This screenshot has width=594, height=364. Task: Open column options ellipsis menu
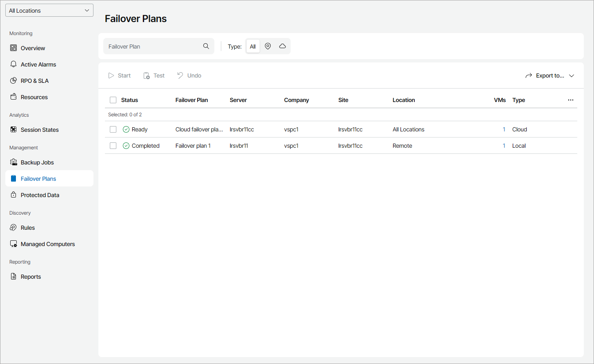[570, 100]
